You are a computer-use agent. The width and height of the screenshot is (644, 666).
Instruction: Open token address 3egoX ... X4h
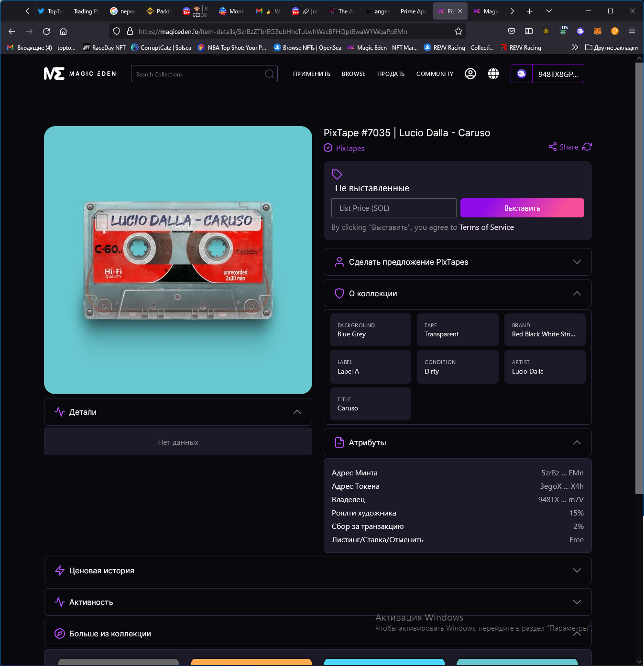click(562, 486)
